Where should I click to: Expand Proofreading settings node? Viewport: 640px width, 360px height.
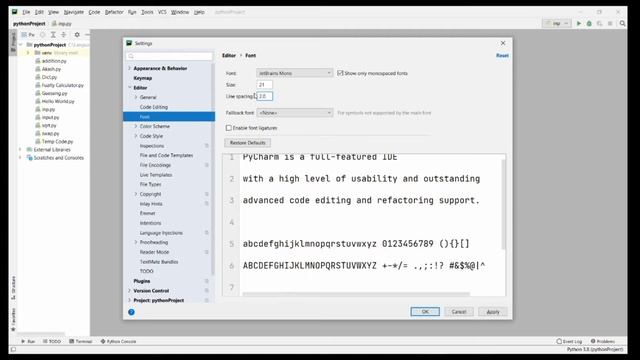pyautogui.click(x=136, y=242)
